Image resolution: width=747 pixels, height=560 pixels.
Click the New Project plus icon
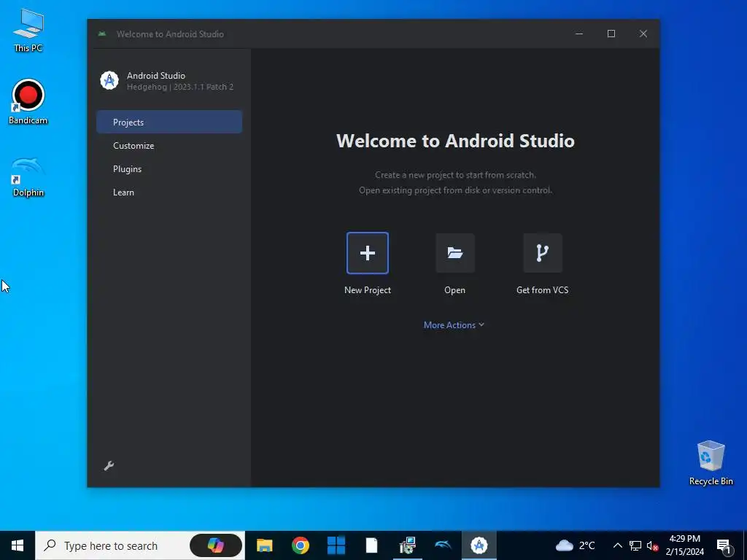(x=368, y=253)
